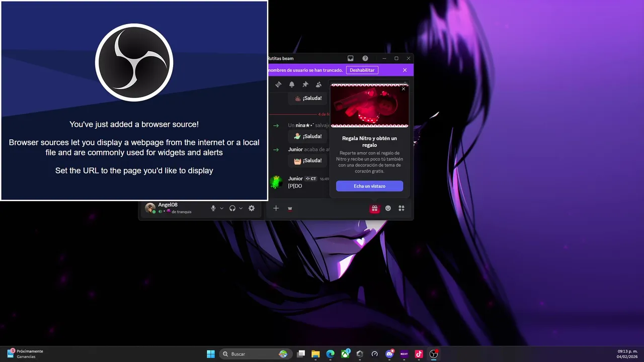The height and width of the screenshot is (362, 644).
Task: Open the Nitro gift icon in message bar
Action: click(374, 208)
